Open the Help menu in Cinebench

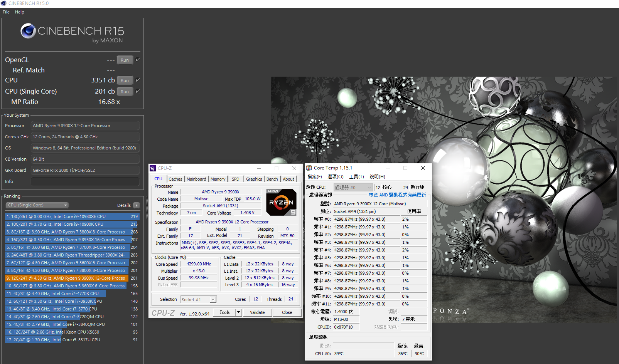click(20, 12)
